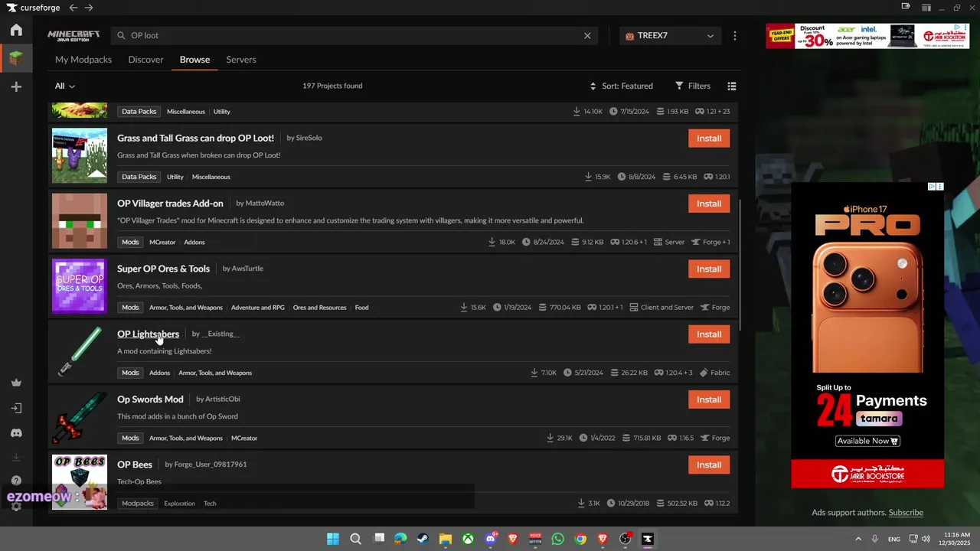Click the Super OP purple thumbnail
Screen dimensions: 980x551
click(80, 286)
